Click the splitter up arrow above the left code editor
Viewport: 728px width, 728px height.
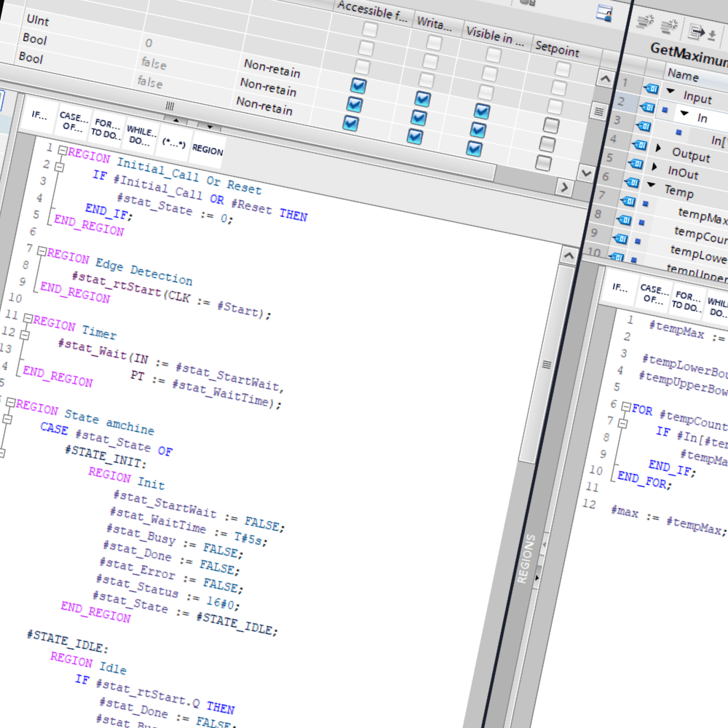coord(176,120)
